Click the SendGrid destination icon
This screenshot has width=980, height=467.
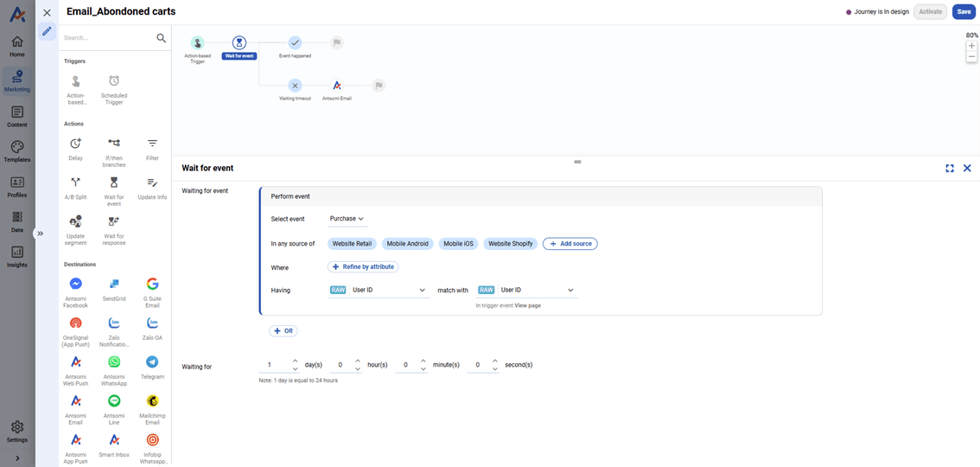114,285
